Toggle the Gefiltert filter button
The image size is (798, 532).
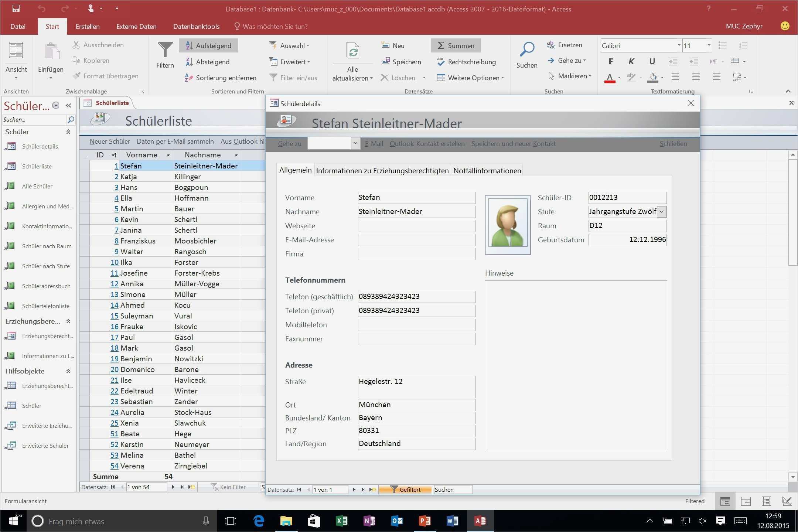pos(405,490)
